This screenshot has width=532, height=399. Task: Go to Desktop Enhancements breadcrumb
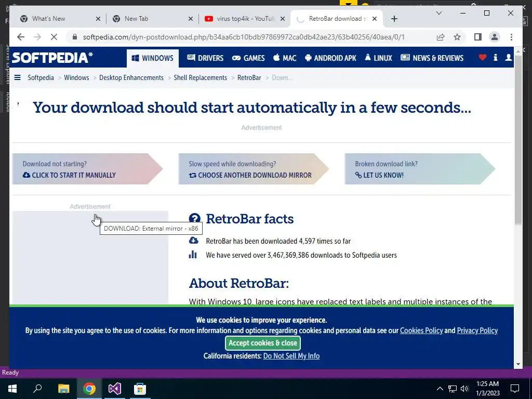pyautogui.click(x=131, y=78)
